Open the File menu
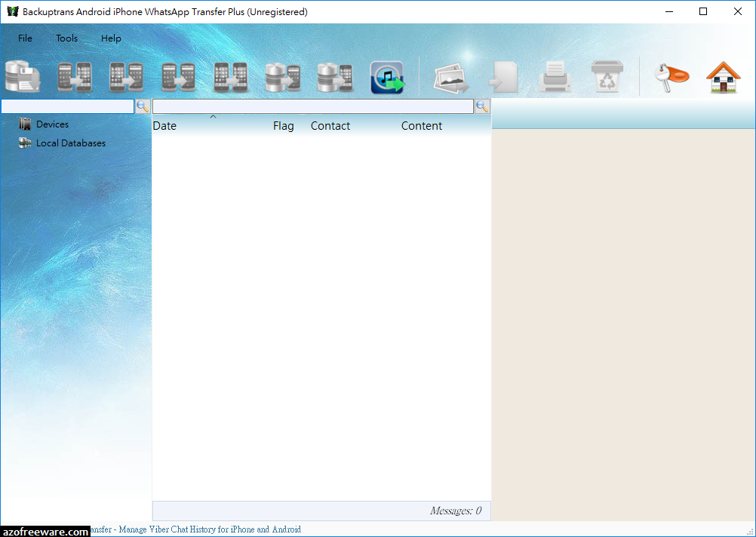This screenshot has width=756, height=537. point(25,38)
